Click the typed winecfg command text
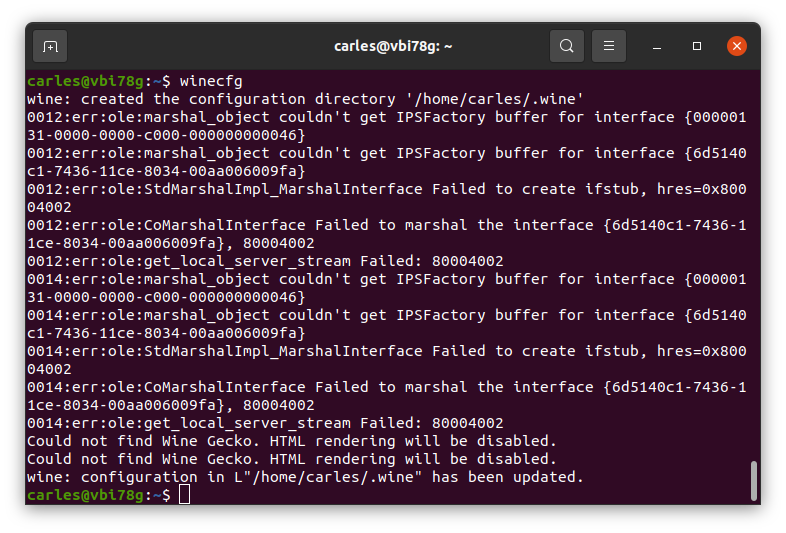The height and width of the screenshot is (533, 786). click(x=211, y=81)
